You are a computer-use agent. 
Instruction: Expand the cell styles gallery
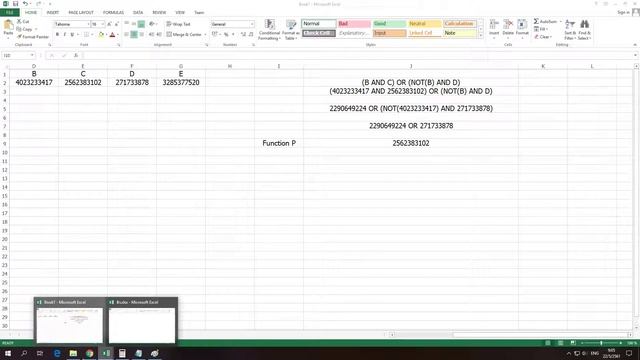tap(480, 36)
